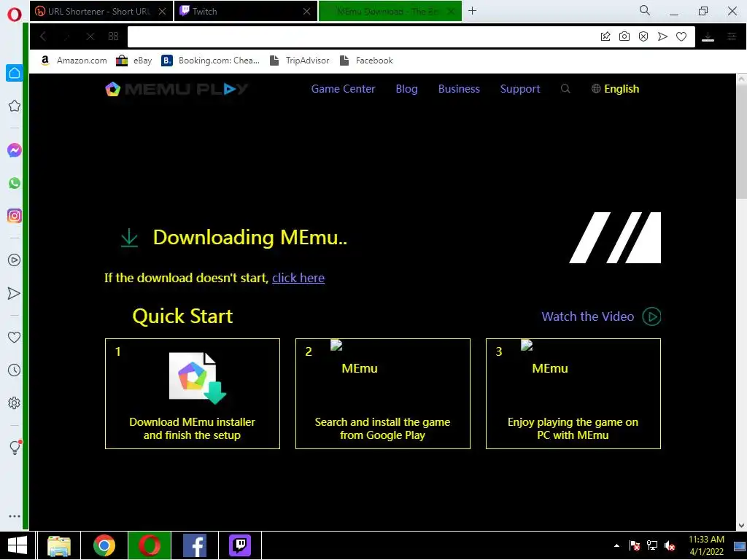Open Amazon.com bookmark
747x560 pixels.
point(74,61)
